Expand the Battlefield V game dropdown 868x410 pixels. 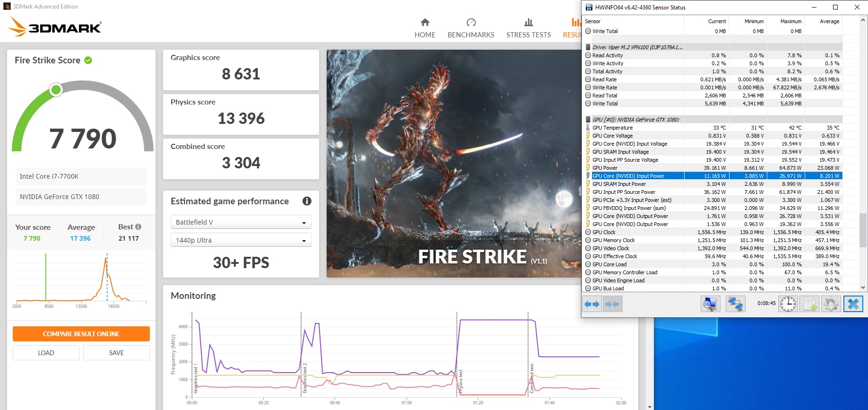(x=241, y=222)
